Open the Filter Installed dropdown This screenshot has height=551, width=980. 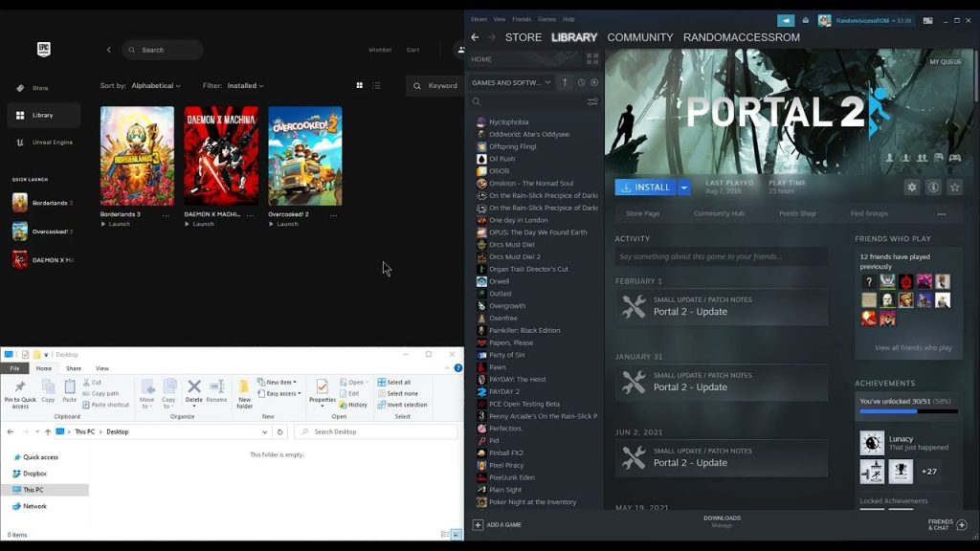pyautogui.click(x=245, y=86)
